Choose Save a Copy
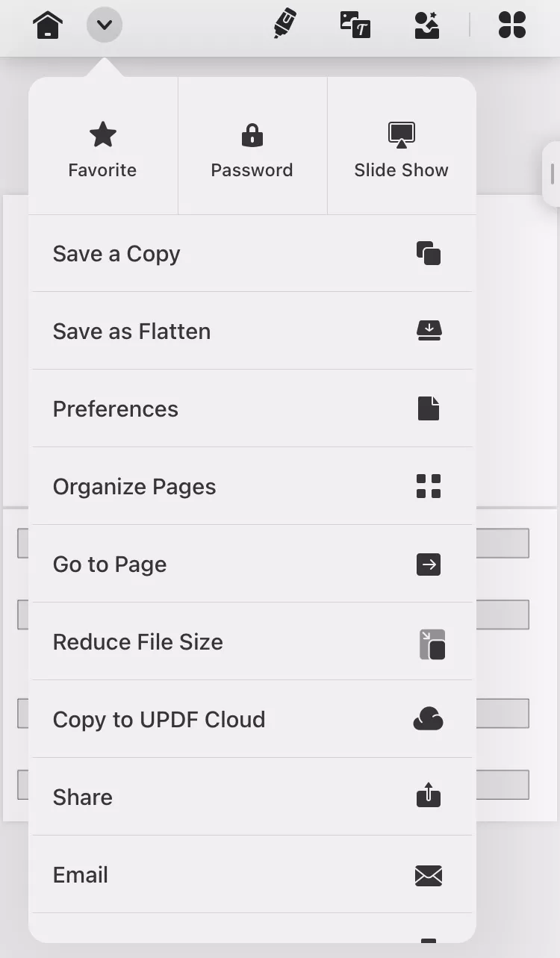Image resolution: width=560 pixels, height=958 pixels. tap(252, 254)
